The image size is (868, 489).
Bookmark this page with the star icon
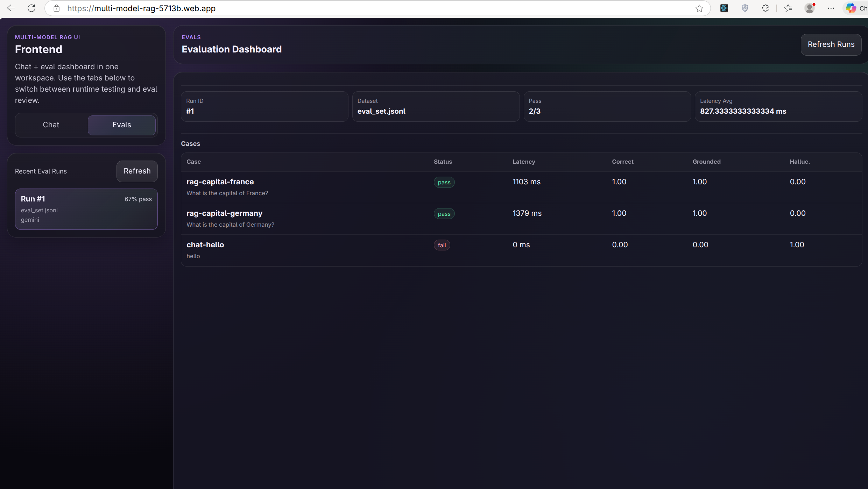(x=699, y=8)
